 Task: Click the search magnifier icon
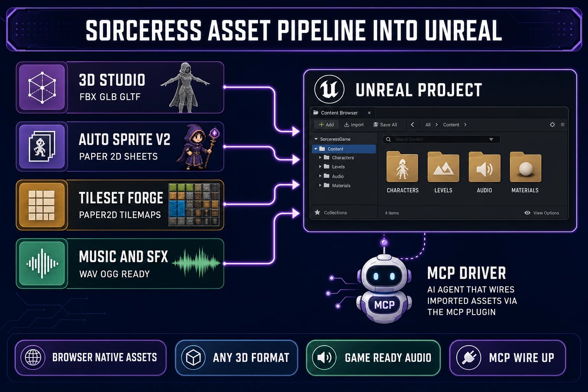point(388,139)
